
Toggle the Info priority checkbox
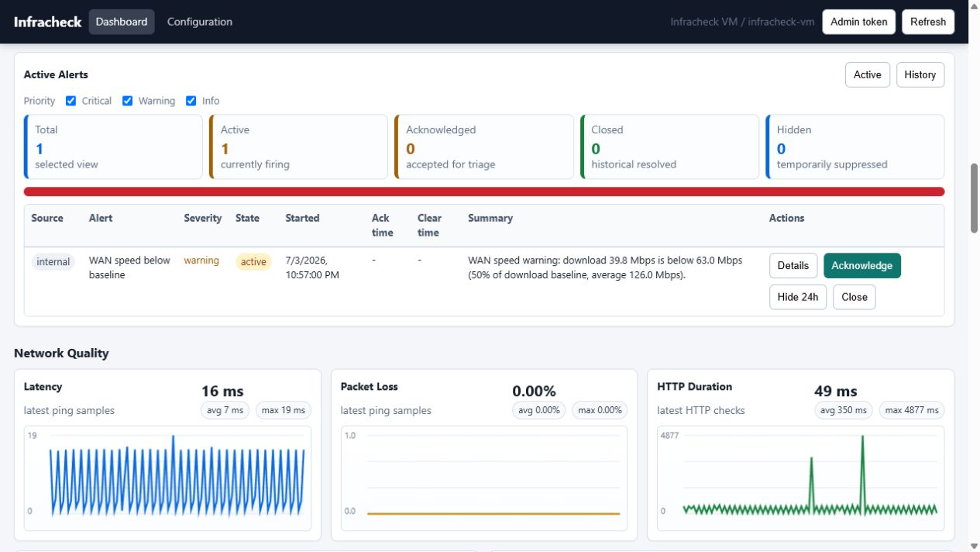tap(191, 101)
